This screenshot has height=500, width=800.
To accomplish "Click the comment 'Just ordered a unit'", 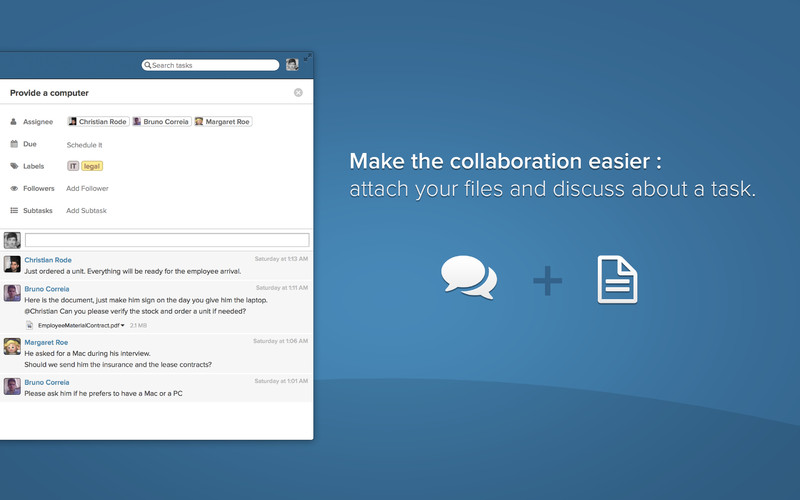I will (x=133, y=271).
